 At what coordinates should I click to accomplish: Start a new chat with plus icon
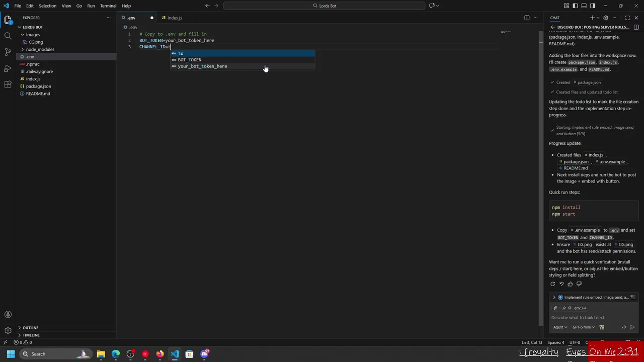[592, 18]
